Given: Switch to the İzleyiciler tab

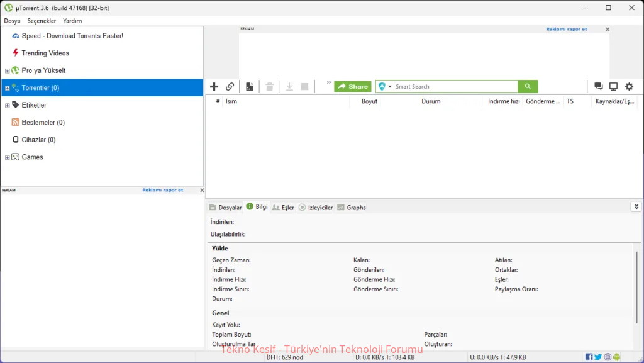Looking at the screenshot, I should tap(316, 208).
